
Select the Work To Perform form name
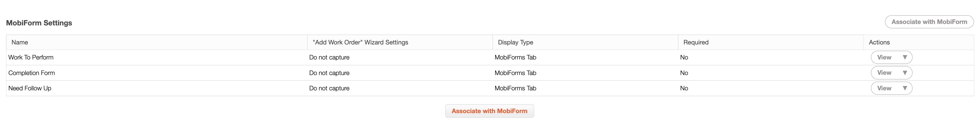click(31, 57)
